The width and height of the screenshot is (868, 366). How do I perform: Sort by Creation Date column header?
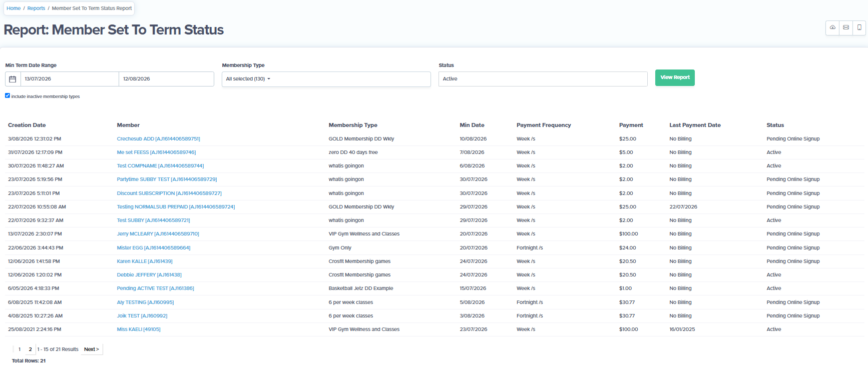tap(27, 125)
